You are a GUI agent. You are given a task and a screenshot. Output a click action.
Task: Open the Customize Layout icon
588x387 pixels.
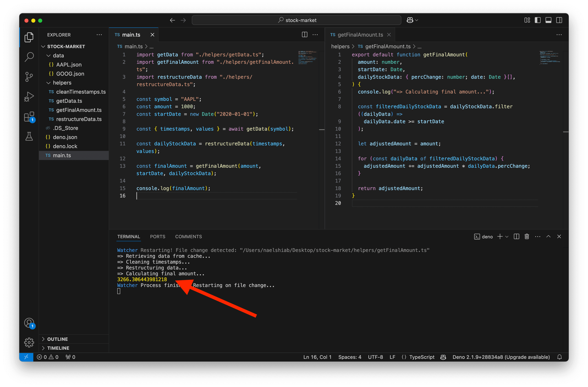527,20
